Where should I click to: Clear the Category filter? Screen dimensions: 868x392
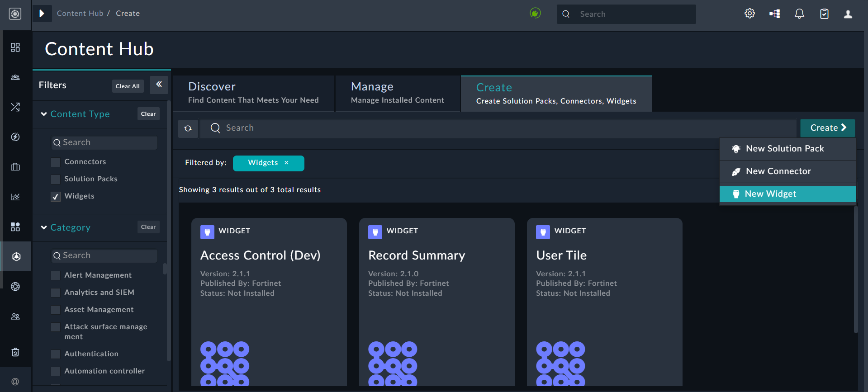pos(148,227)
